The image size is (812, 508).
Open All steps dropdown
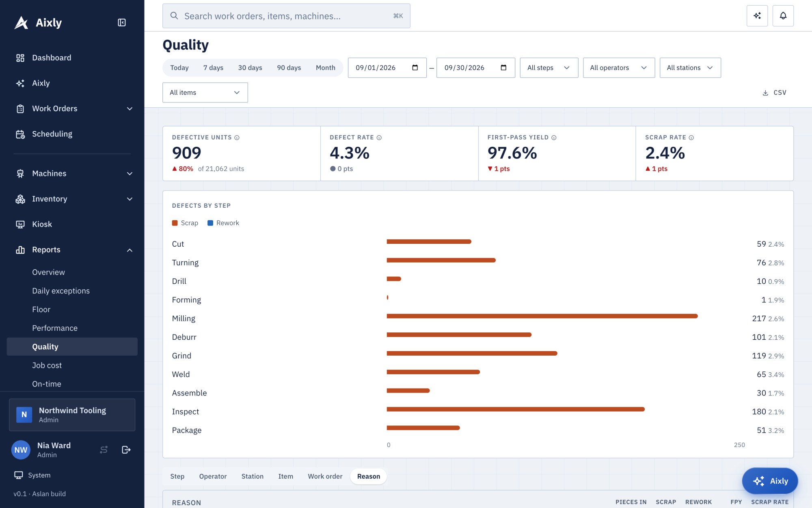(549, 68)
